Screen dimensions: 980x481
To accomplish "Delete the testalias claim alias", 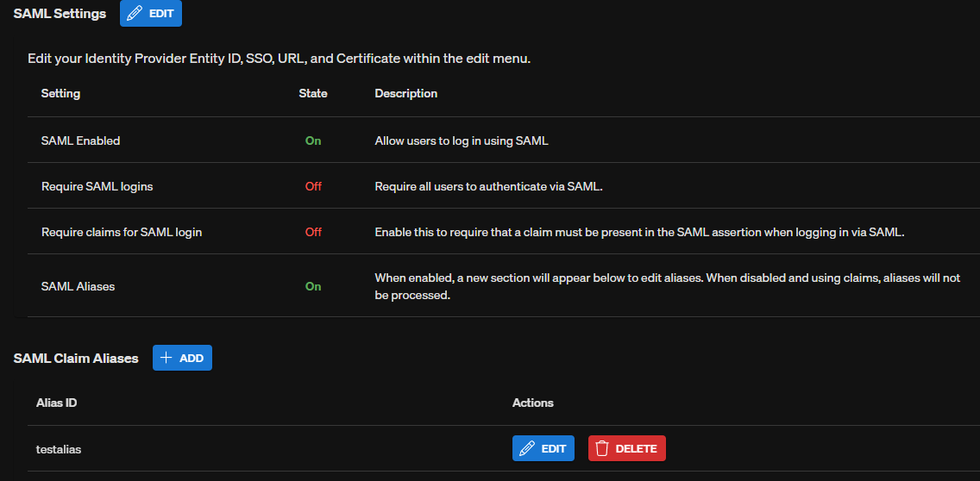I will (x=627, y=448).
